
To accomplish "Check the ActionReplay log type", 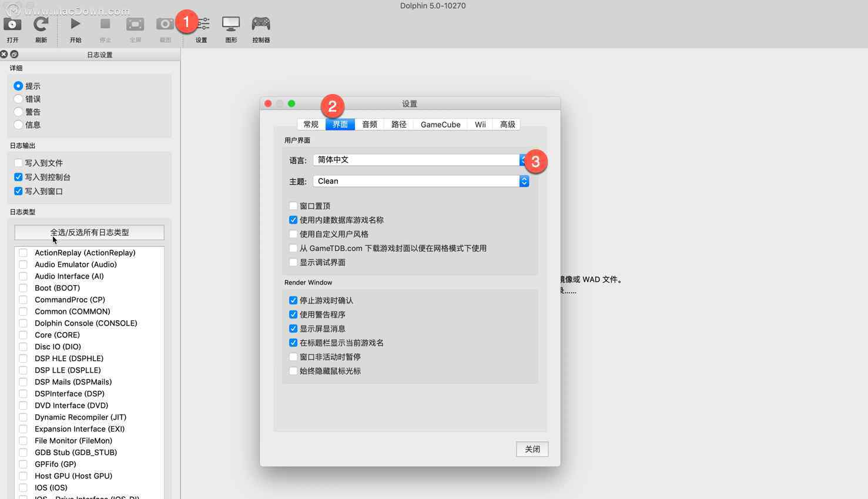I will point(23,253).
